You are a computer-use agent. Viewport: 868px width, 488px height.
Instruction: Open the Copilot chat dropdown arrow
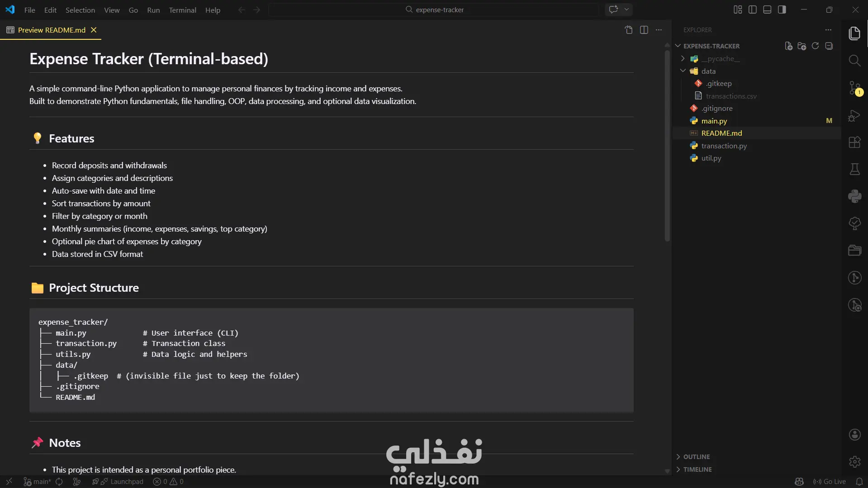[626, 9]
